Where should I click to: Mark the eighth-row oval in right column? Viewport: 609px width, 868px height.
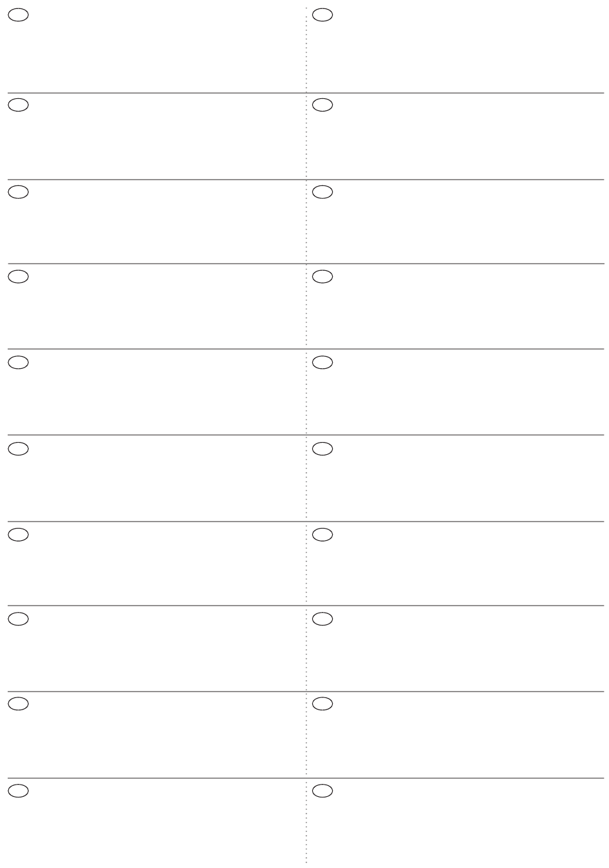(x=322, y=618)
